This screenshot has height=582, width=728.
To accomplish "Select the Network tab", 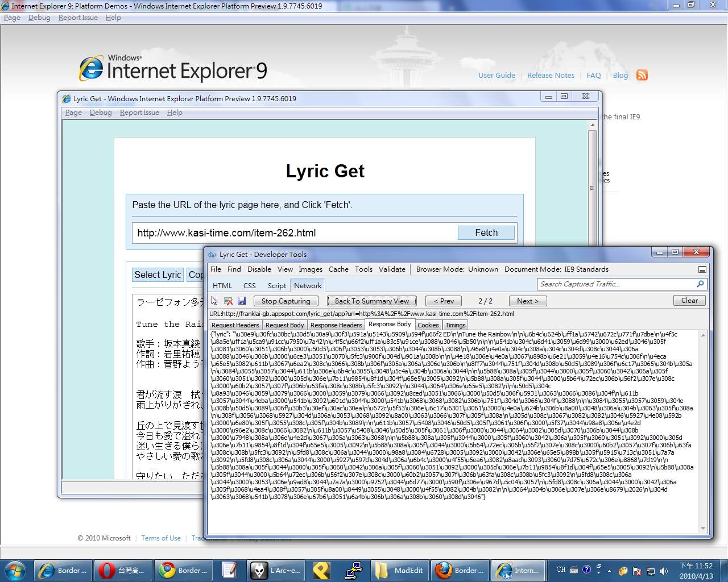I will 308,285.
